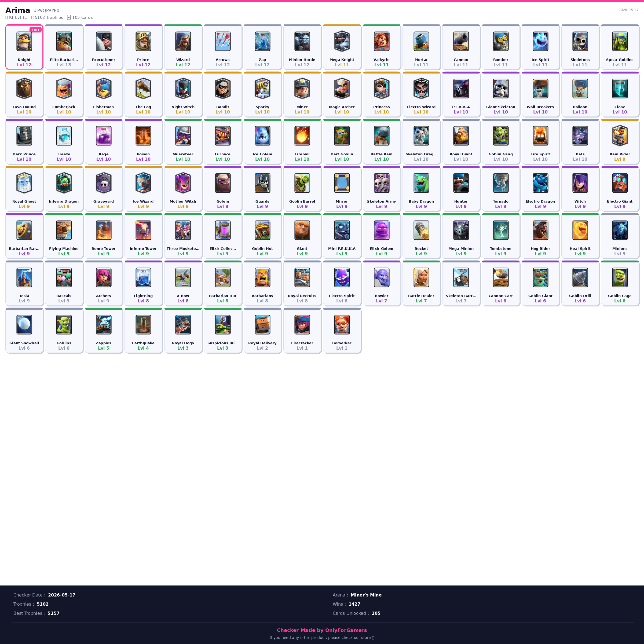Click the 'Battle Healer' card name
644x644 pixels.
[x=421, y=296]
